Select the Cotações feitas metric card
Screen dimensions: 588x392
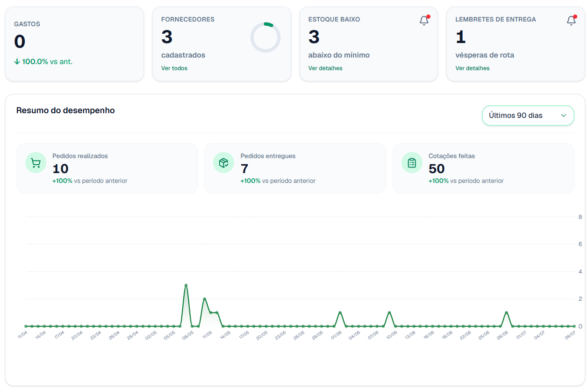click(483, 168)
